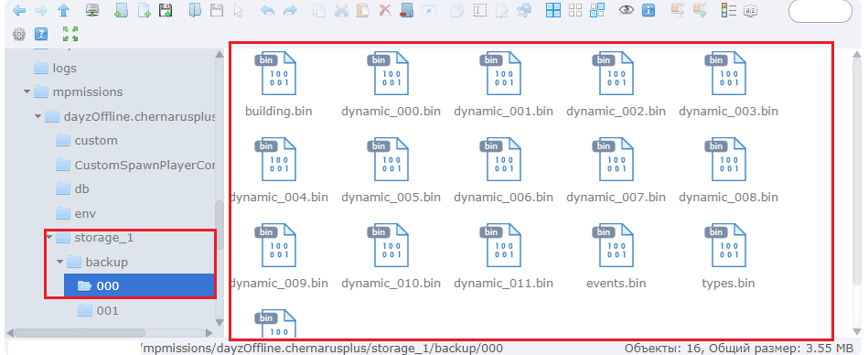
Task: Select the 001 folder in tree
Action: (98, 311)
